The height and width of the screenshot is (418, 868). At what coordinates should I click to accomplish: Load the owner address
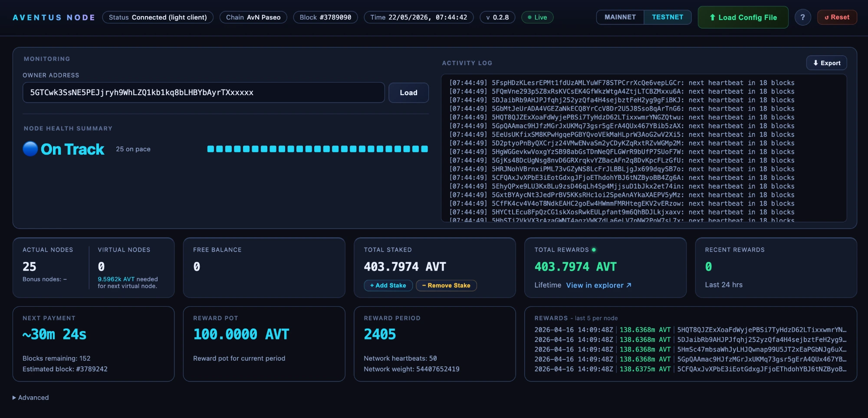[x=408, y=93]
